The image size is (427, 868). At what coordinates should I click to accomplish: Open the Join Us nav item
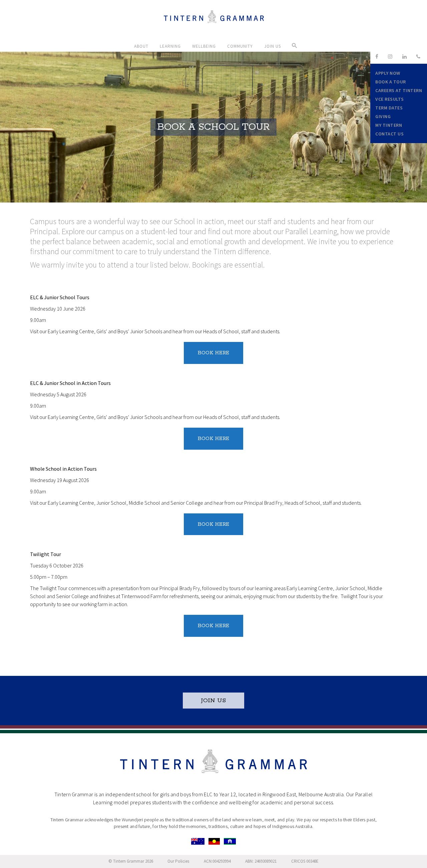tap(272, 46)
